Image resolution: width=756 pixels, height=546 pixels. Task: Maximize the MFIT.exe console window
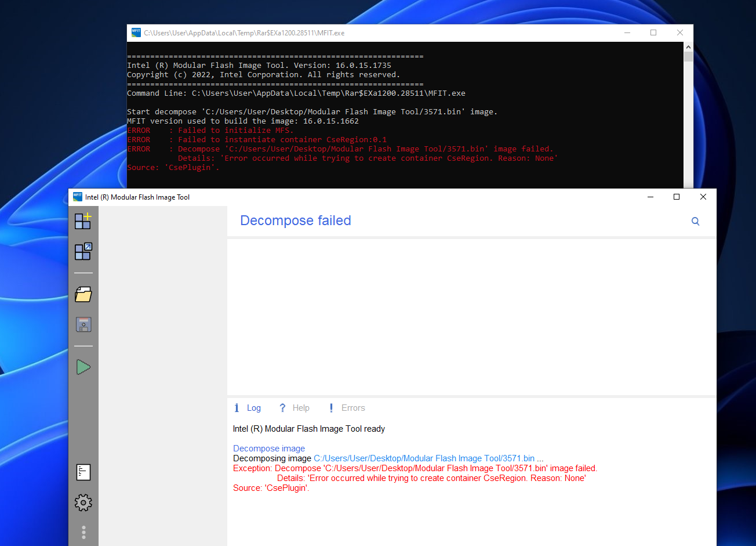pyautogui.click(x=653, y=32)
